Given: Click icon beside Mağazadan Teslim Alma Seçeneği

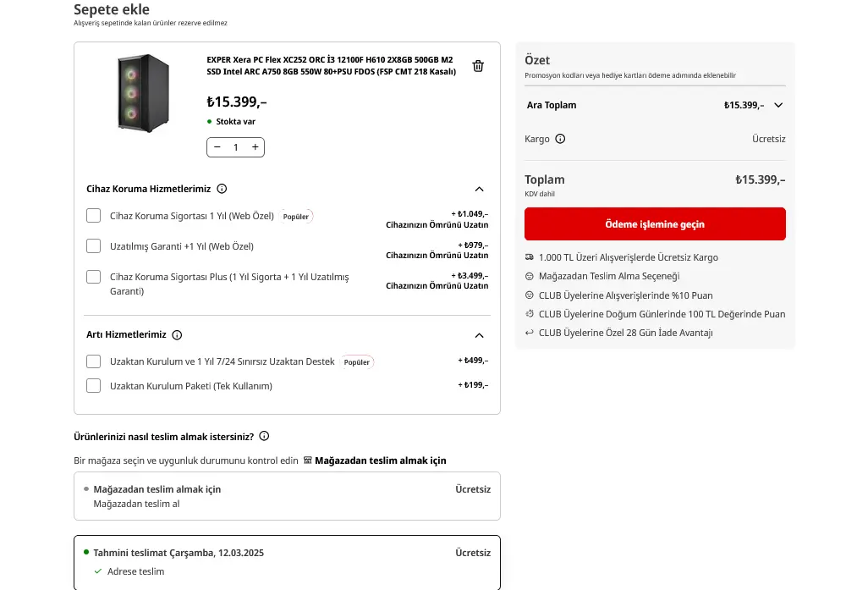Looking at the screenshot, I should (530, 276).
